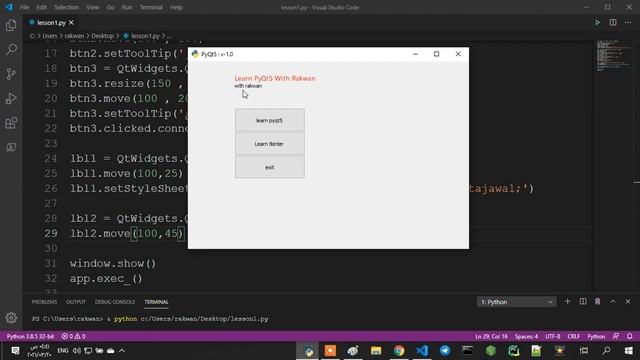Open the Source Control view

(11, 74)
